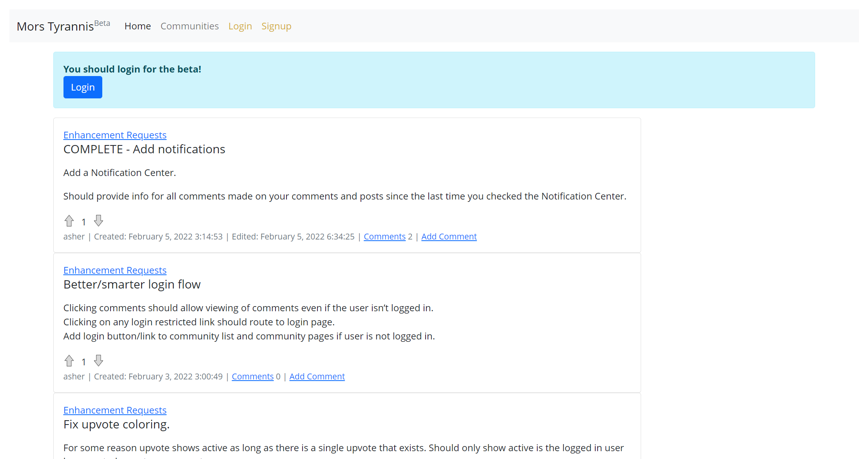Screen dimensions: 868x459
Task: Downvote the Add notifications post
Action: (98, 221)
